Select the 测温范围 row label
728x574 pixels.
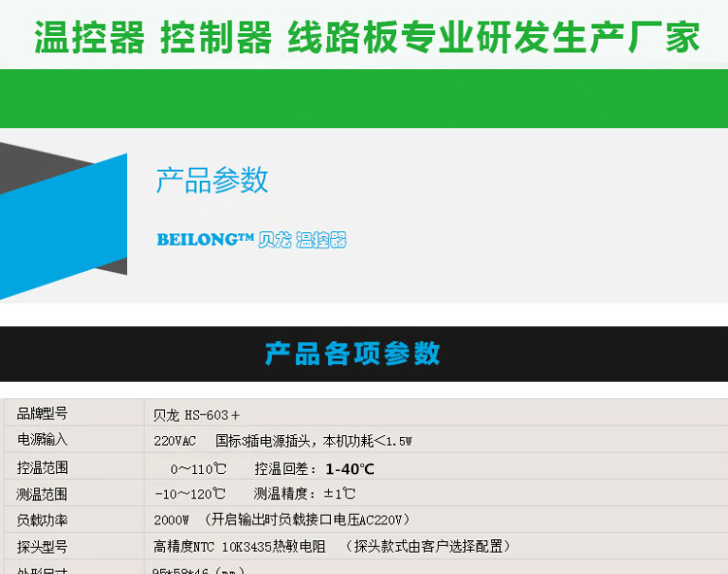(42, 494)
